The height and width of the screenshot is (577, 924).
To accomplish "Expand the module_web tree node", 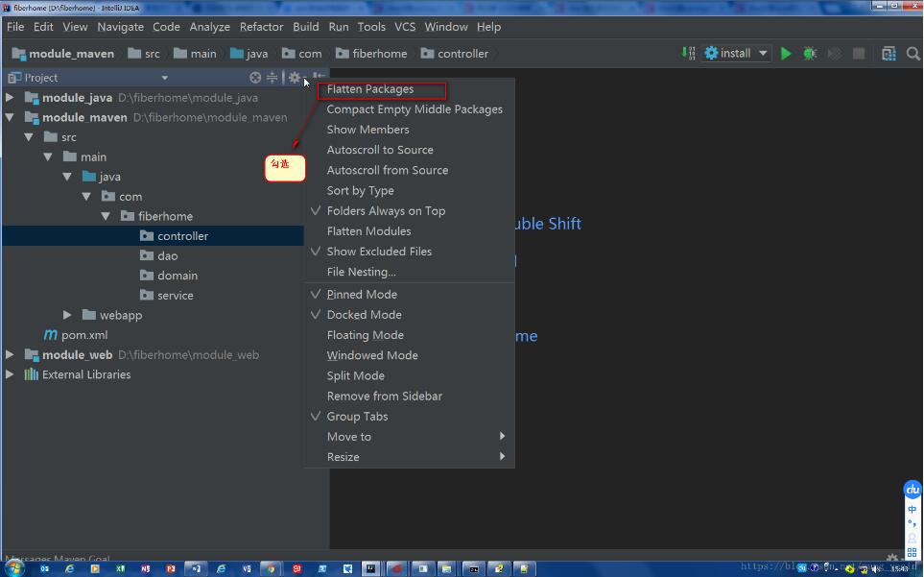I will (x=10, y=354).
